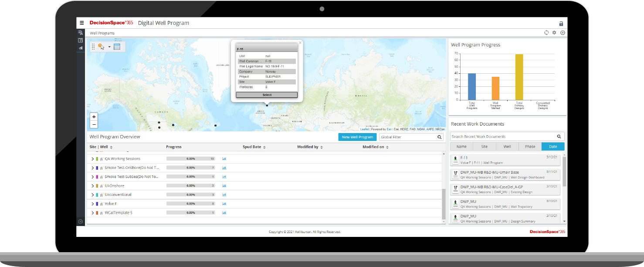Click the lock icon in header

pos(561,24)
